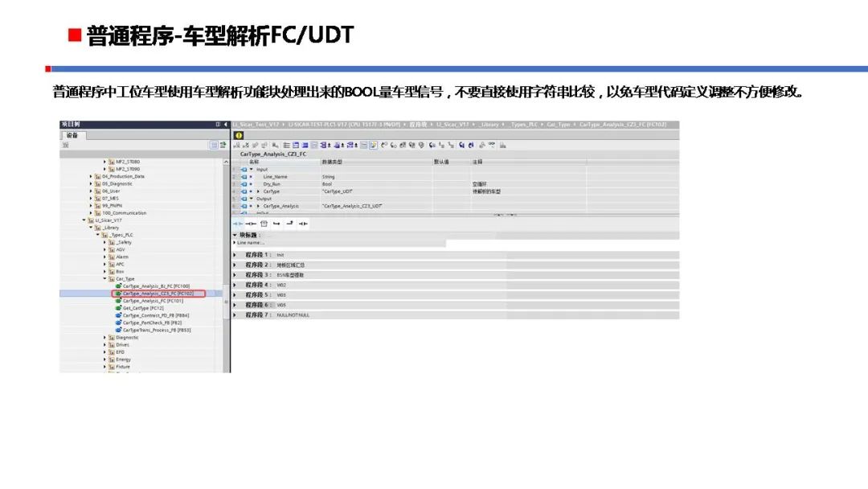Expand network 程序段 1: Init
868x489 pixels.
point(235,255)
